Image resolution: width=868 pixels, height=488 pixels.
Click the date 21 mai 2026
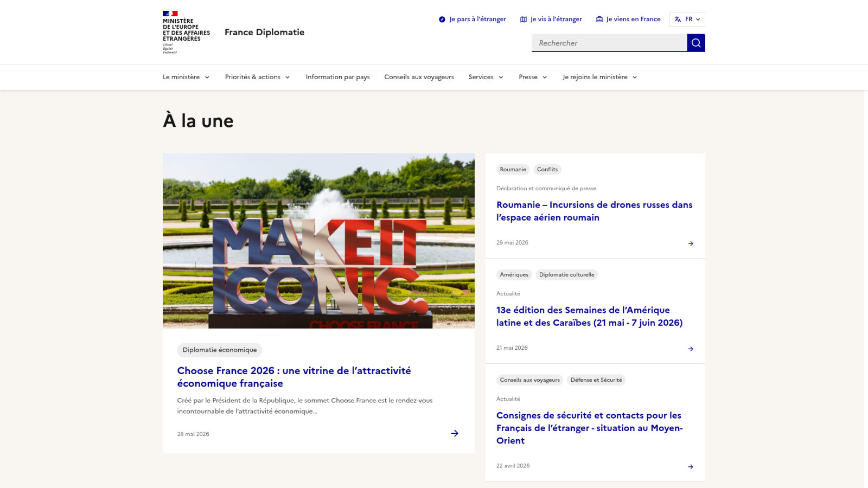pyautogui.click(x=512, y=348)
